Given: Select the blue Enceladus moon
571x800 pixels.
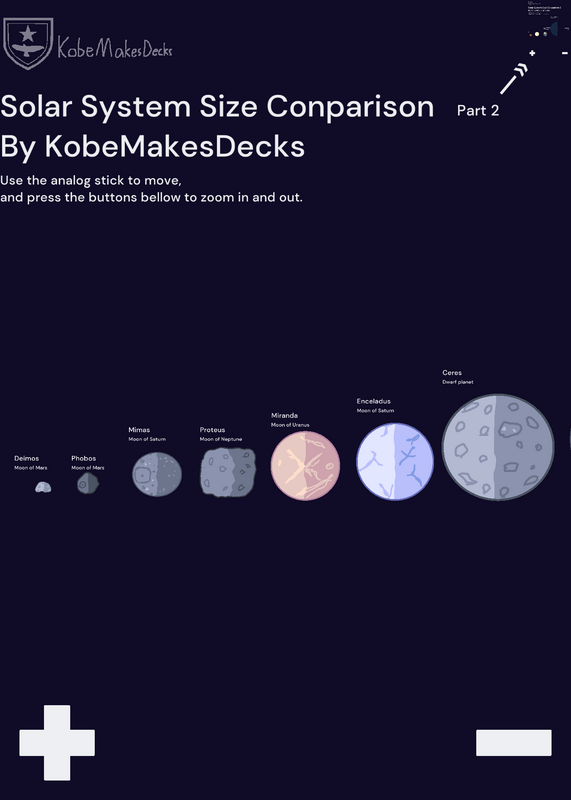Looking at the screenshot, I should [x=395, y=461].
